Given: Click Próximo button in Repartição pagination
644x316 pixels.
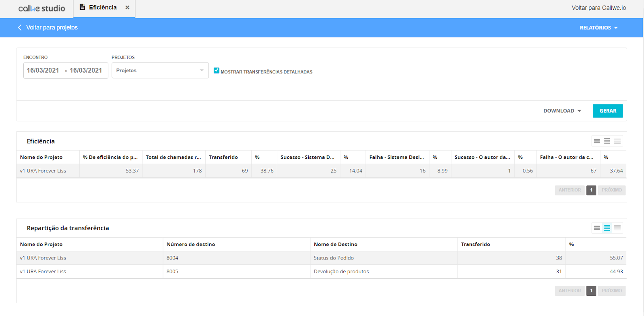Looking at the screenshot, I should click(612, 291).
